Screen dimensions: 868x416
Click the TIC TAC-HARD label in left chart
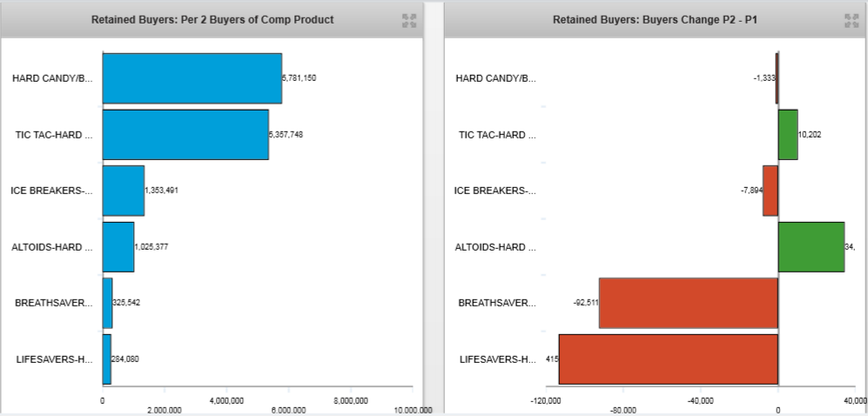click(53, 135)
